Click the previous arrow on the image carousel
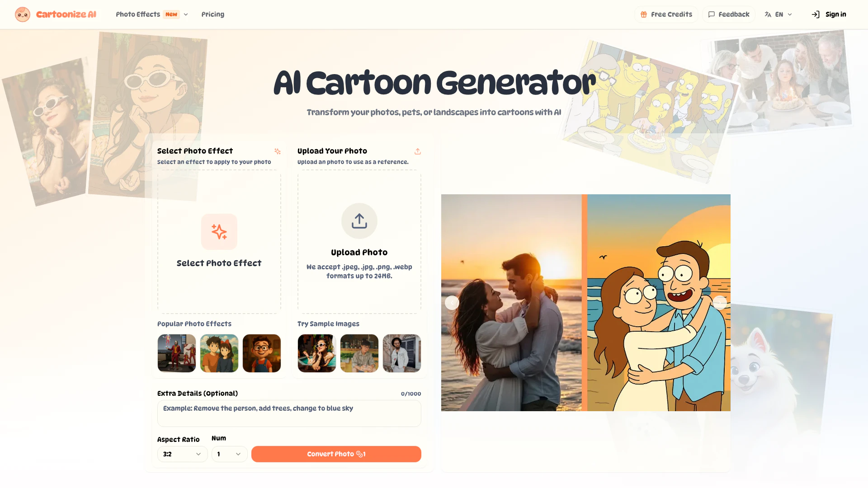Screen dimensions: 868x488 click(x=452, y=303)
